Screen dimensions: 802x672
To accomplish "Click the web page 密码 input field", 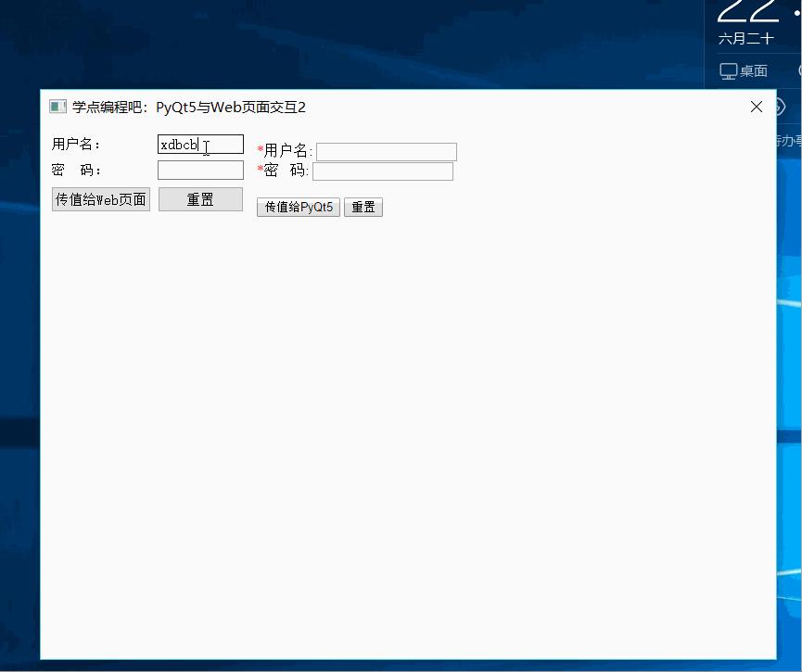I will point(384,171).
